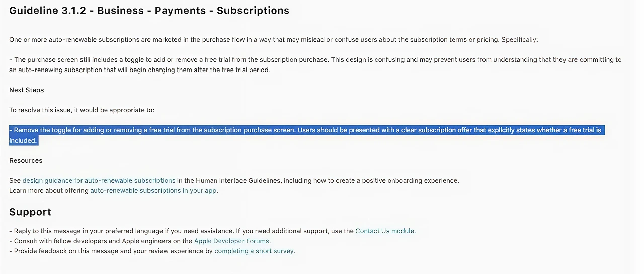Click the word 'Specifically:' in first paragraph

(x=520, y=39)
